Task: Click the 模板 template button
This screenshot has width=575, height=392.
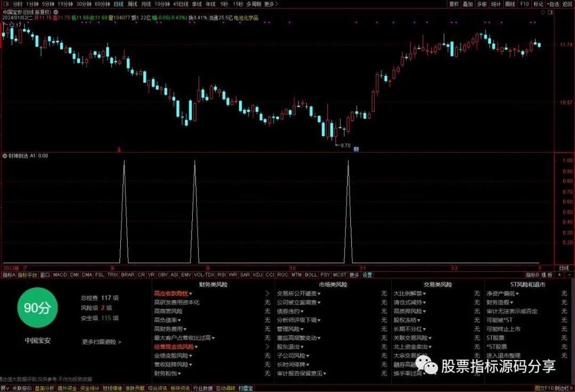Action: tap(547, 275)
